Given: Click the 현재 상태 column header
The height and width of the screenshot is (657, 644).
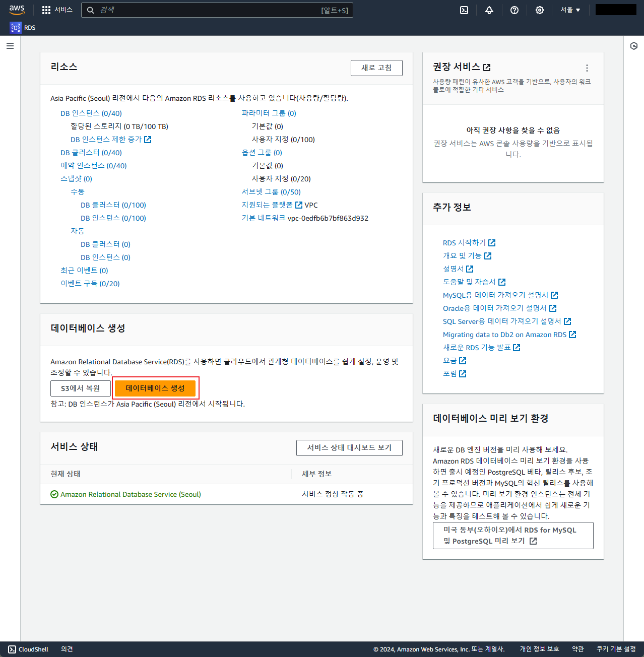Looking at the screenshot, I should click(66, 474).
